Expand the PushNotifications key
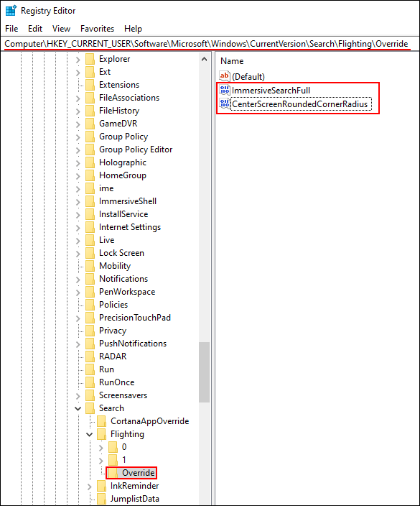The width and height of the screenshot is (420, 506). pyautogui.click(x=78, y=344)
